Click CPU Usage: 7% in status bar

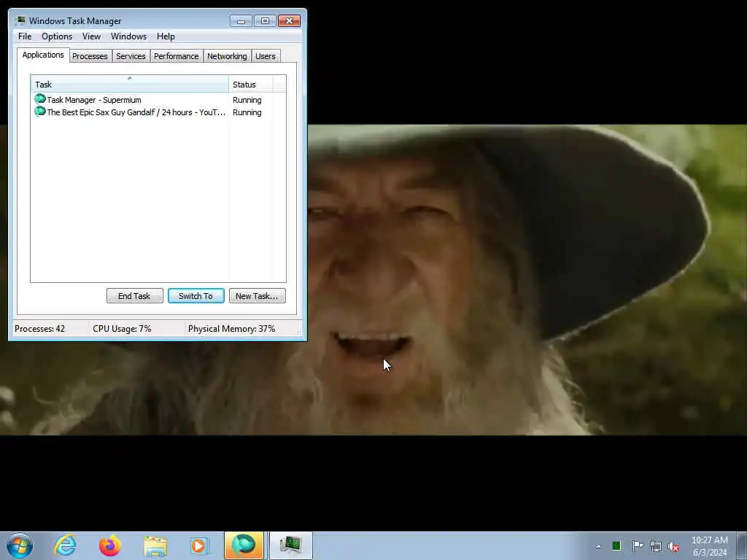(x=122, y=329)
